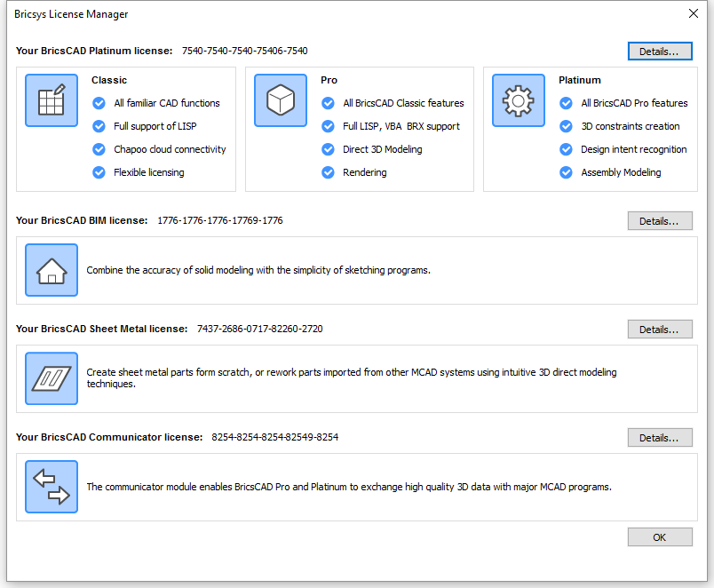Click the 'Rendering' feature text
The height and width of the screenshot is (588, 714).
coord(365,172)
